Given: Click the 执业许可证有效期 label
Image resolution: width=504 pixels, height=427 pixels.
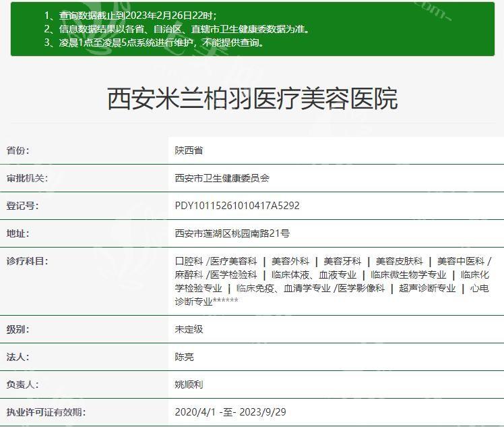Looking at the screenshot, I should 46,412.
